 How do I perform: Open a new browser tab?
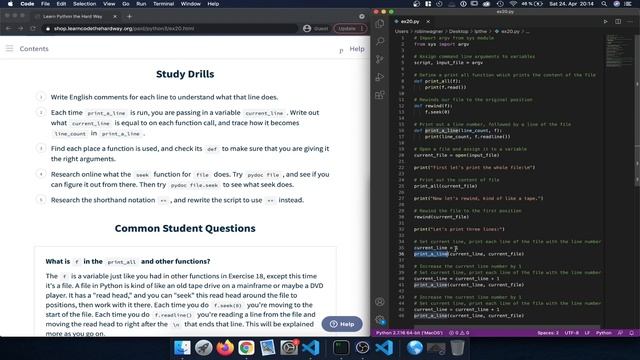(x=129, y=16)
